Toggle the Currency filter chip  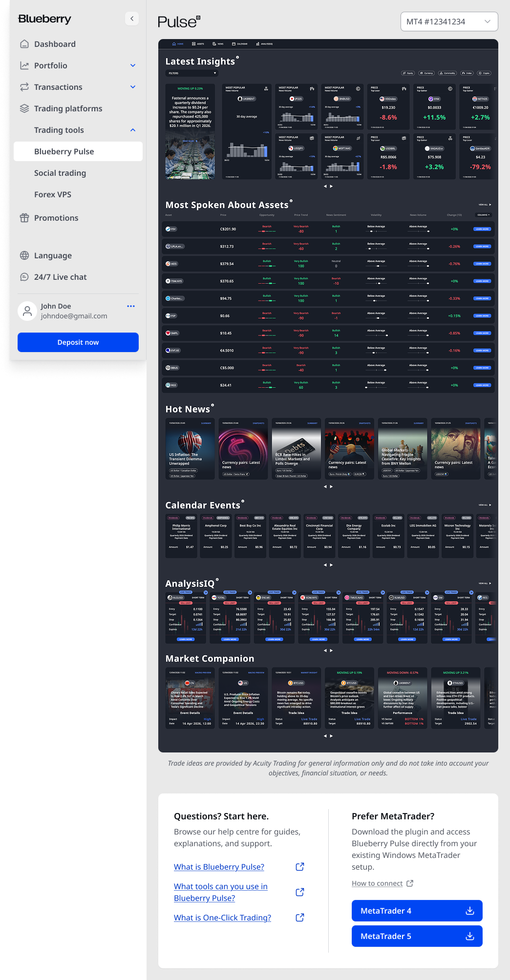pyautogui.click(x=426, y=73)
